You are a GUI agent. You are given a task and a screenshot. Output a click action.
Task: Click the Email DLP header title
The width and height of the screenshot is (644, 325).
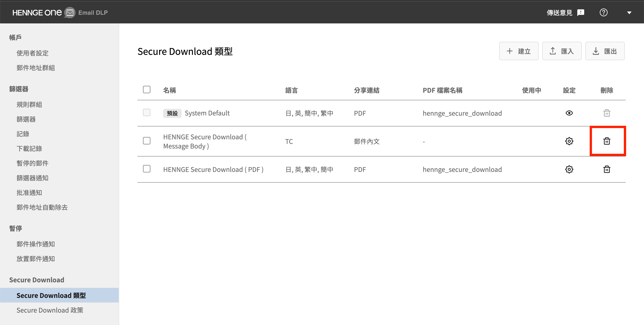coord(93,13)
